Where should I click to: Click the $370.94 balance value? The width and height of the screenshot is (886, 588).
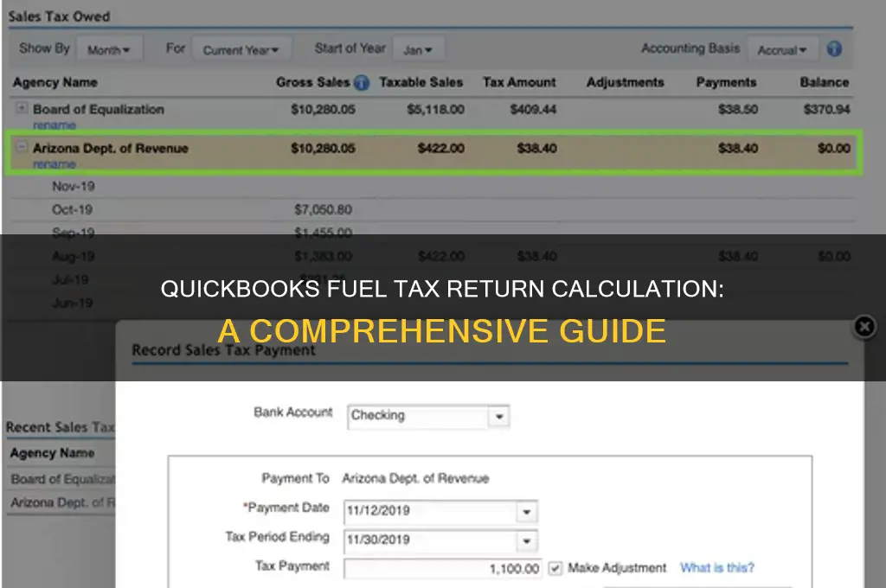(x=826, y=109)
